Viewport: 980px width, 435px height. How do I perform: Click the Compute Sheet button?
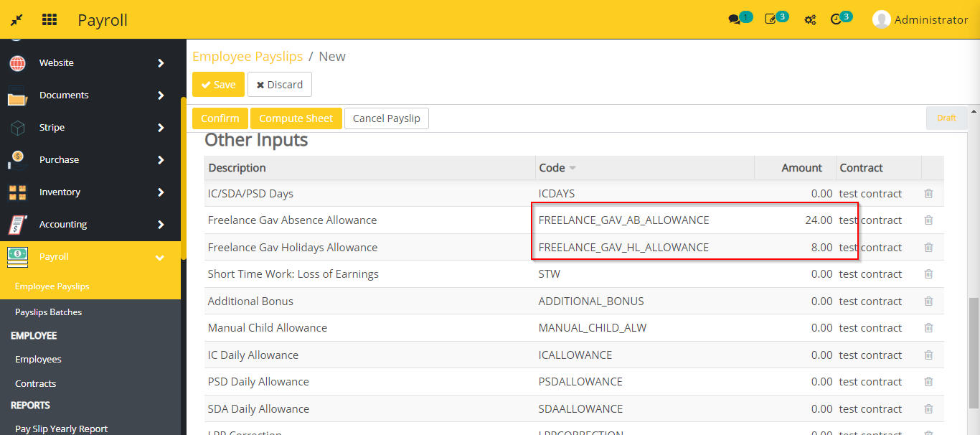[296, 118]
